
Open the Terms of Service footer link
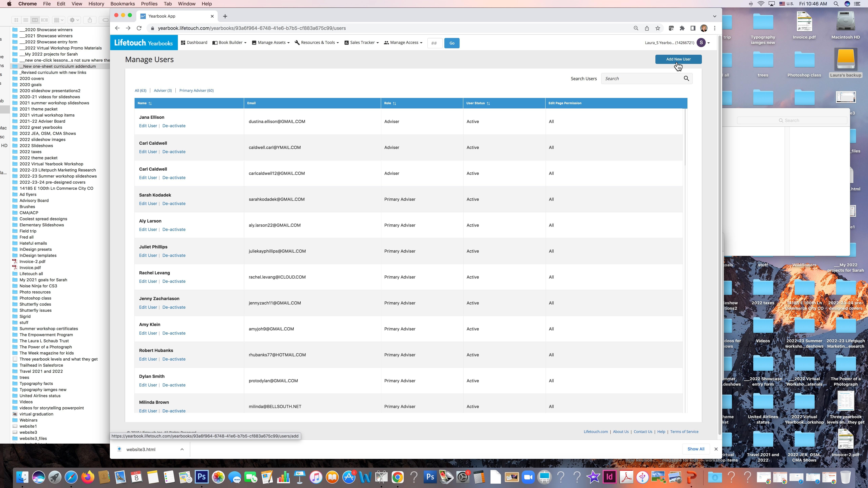[x=684, y=432]
